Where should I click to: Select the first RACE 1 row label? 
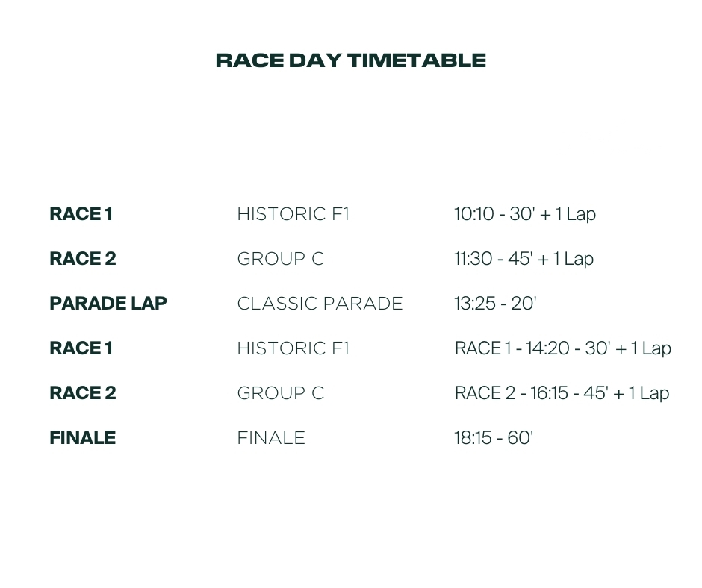pyautogui.click(x=81, y=214)
